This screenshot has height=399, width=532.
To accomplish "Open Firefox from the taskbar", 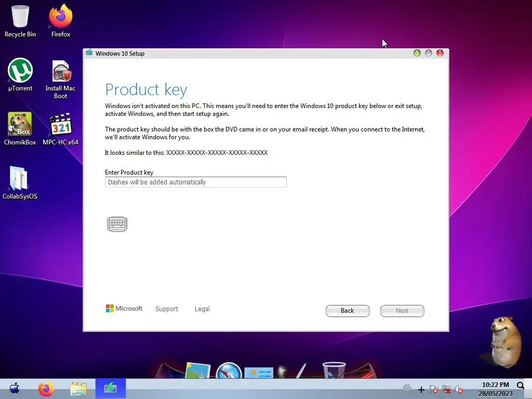I will pos(46,389).
